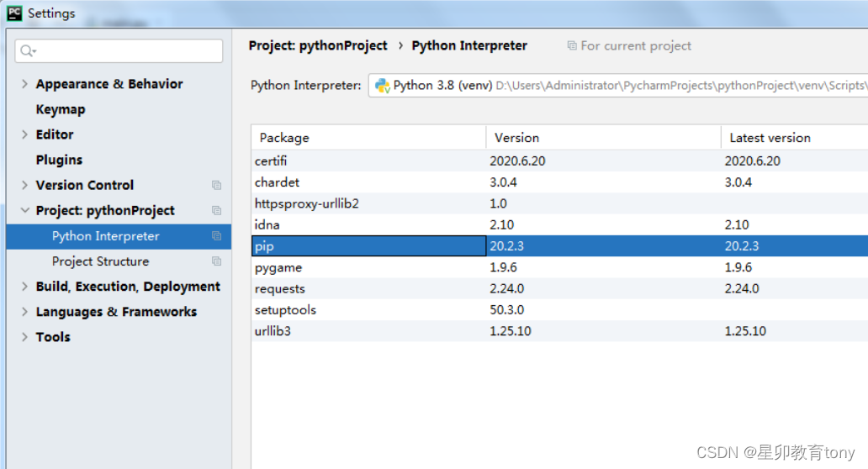Click the PyCharm logo in title bar

click(x=13, y=13)
